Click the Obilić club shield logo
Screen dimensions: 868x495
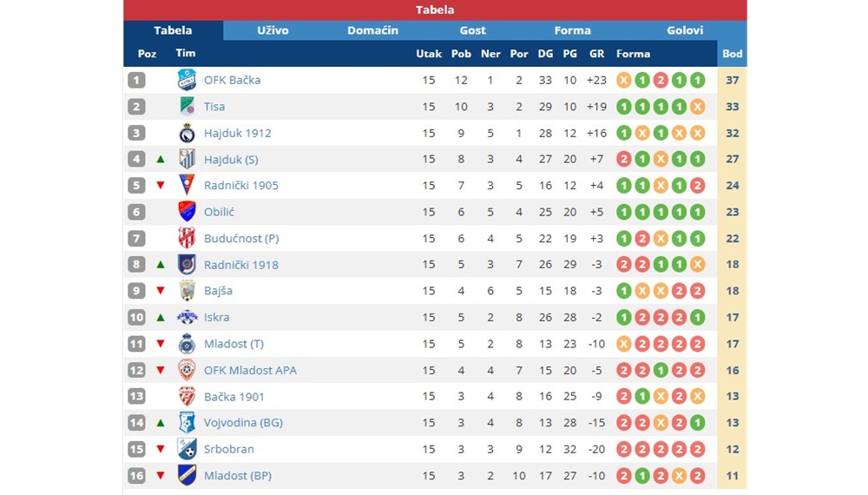[x=187, y=212]
